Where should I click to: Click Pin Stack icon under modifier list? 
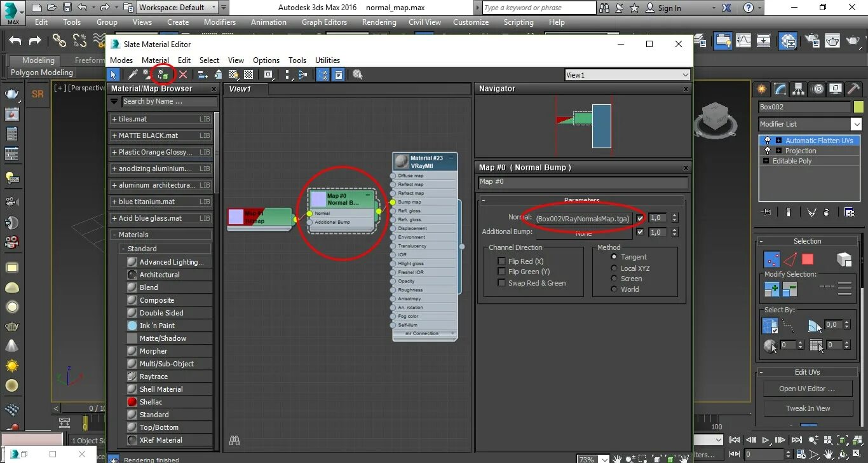(768, 212)
